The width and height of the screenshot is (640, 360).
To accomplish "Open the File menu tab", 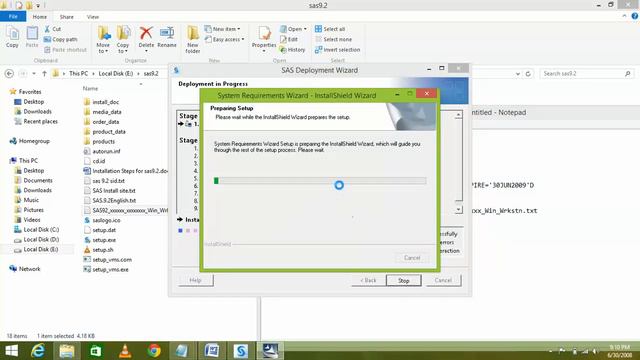I will (13, 16).
